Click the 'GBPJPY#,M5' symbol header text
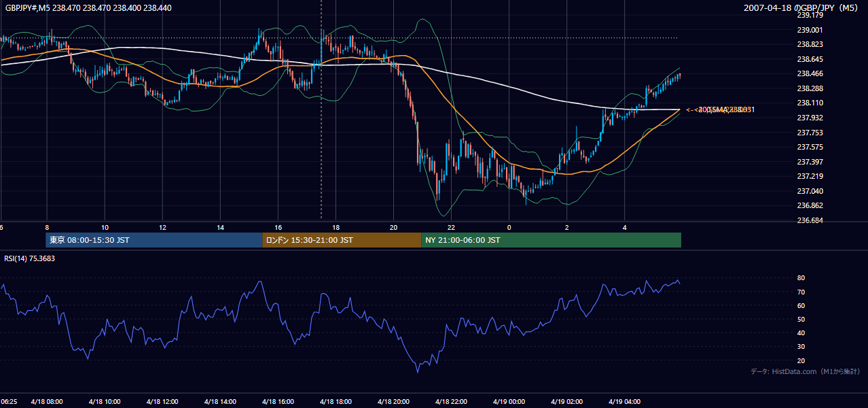This screenshot has height=408, width=868. pos(27,7)
